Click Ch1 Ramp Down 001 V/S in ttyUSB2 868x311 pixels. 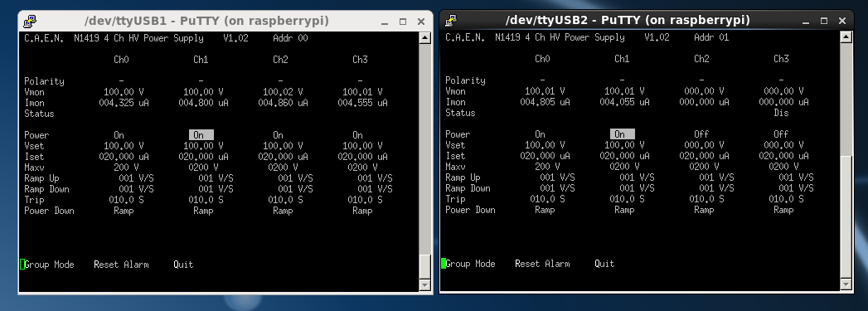tap(638, 189)
